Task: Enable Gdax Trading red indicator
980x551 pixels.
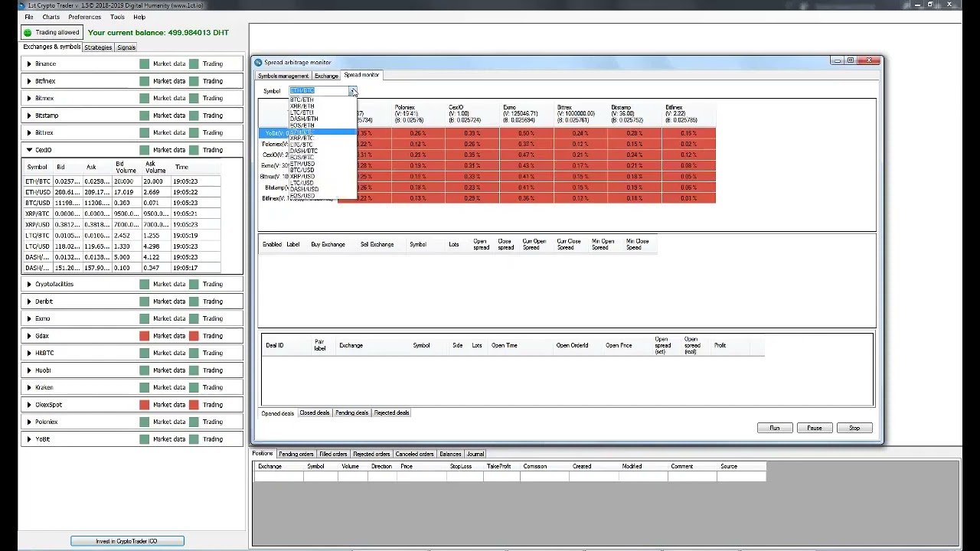Action: (x=194, y=336)
